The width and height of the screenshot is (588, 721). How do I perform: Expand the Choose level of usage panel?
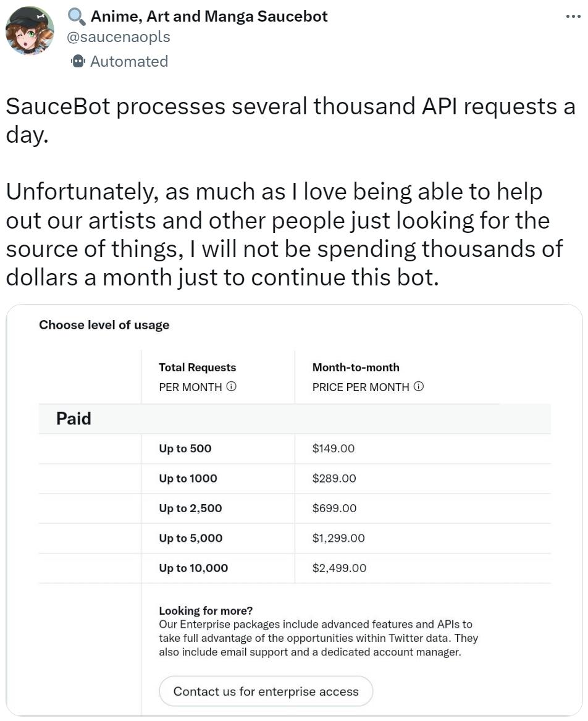point(104,324)
